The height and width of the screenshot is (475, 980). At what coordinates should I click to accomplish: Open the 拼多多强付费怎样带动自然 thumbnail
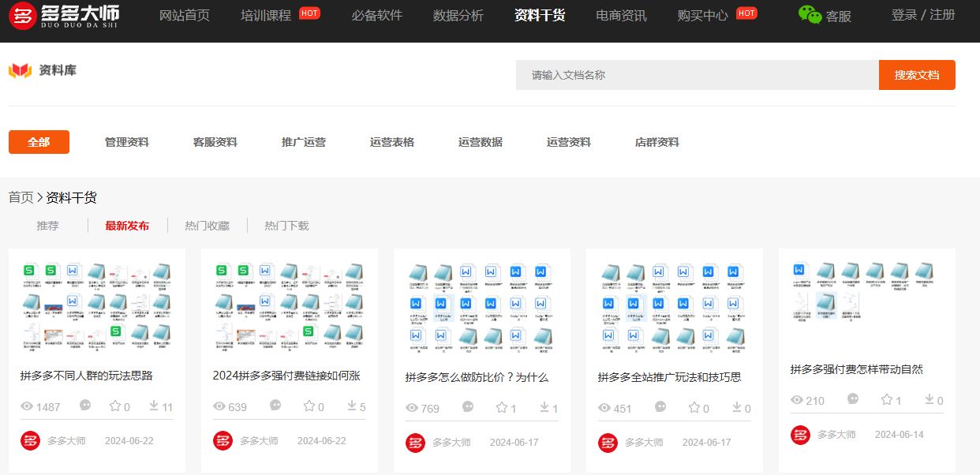click(867, 292)
